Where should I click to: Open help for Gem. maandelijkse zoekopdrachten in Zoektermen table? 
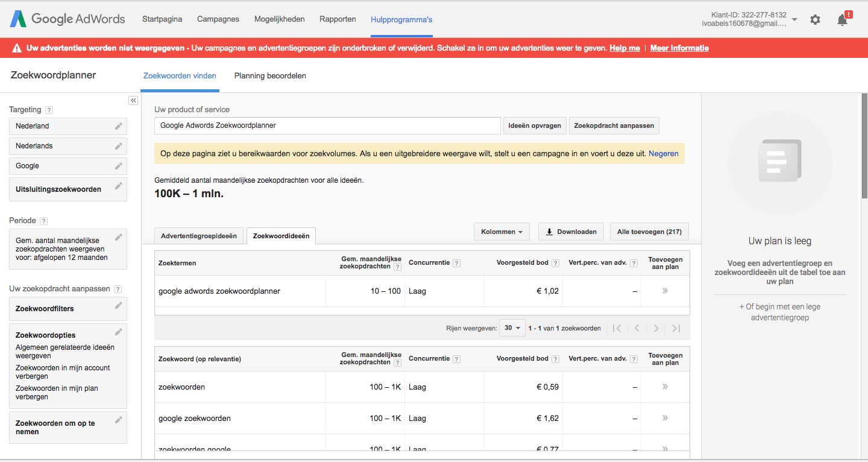coord(397,267)
